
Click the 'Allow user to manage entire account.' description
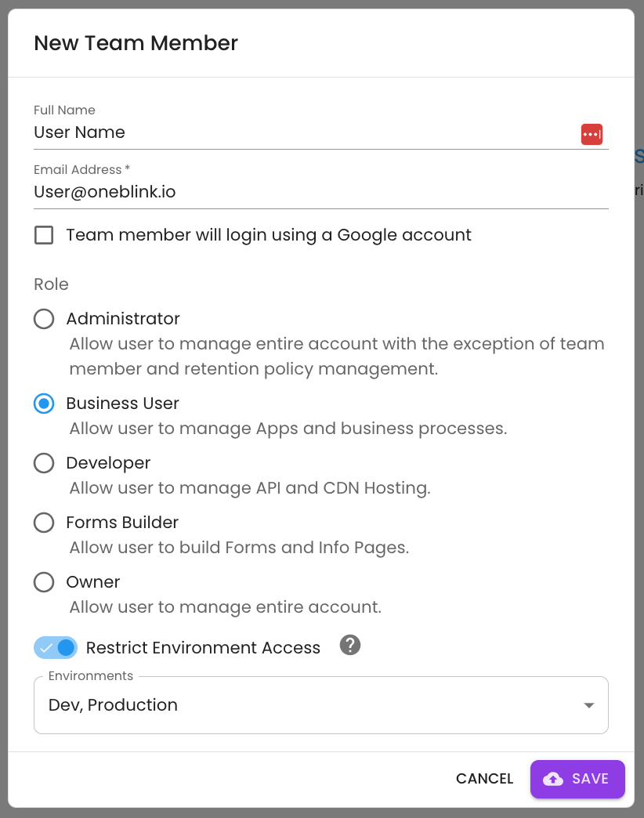point(226,607)
